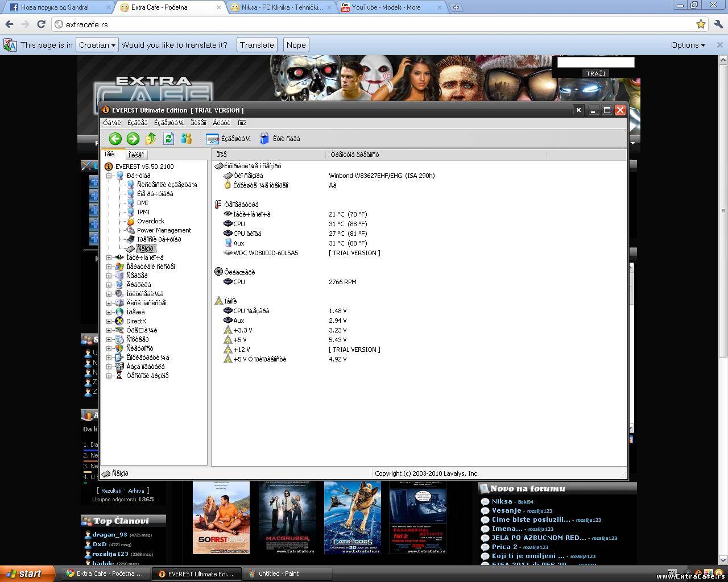This screenshot has width=728, height=582.
Task: Expand the tree node directly below DirectX
Action: [x=109, y=330]
